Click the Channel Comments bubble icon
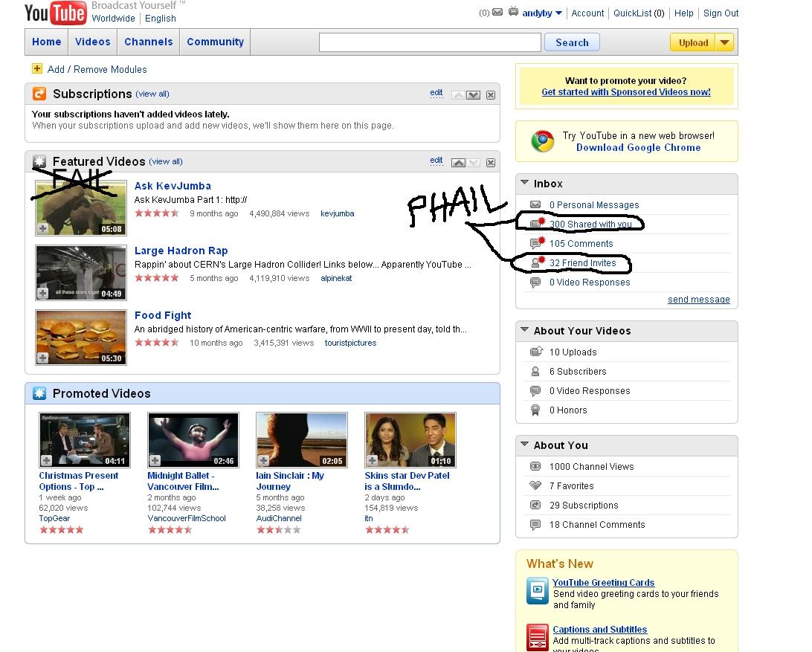Image resolution: width=812 pixels, height=652 pixels. pos(535,525)
